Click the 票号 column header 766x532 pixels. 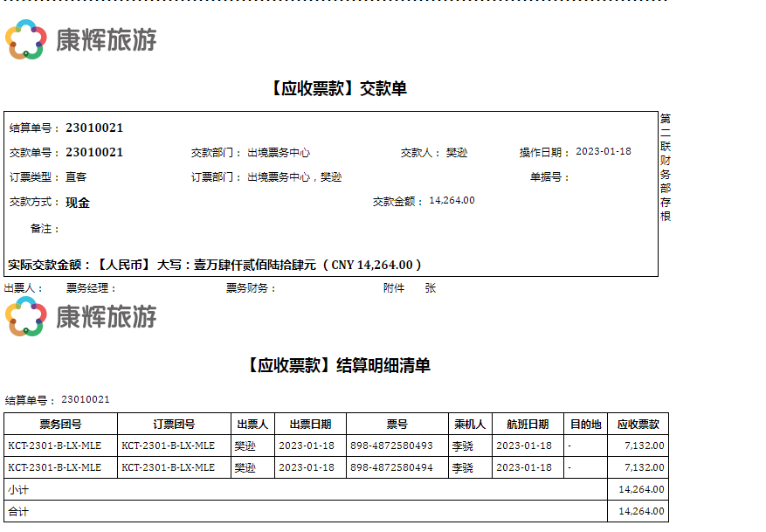click(x=397, y=424)
